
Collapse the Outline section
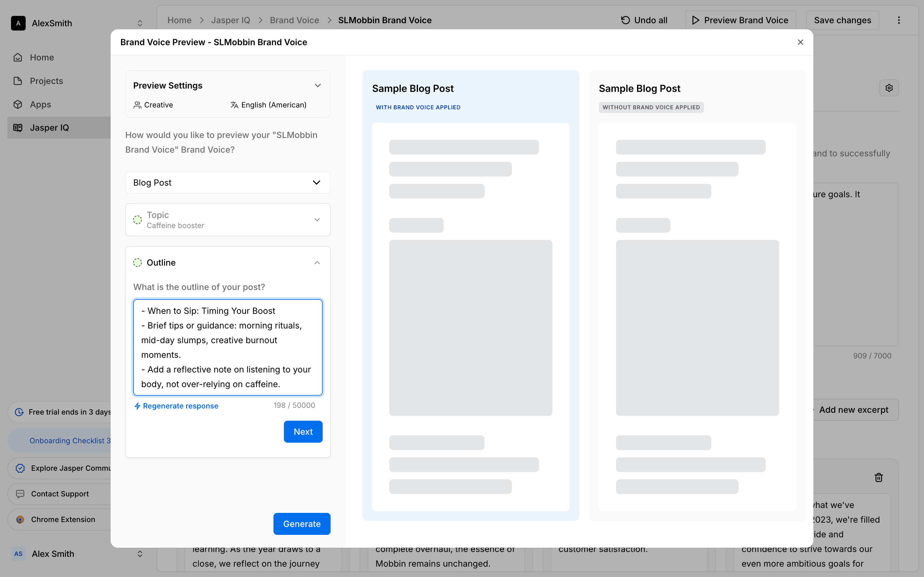(317, 263)
